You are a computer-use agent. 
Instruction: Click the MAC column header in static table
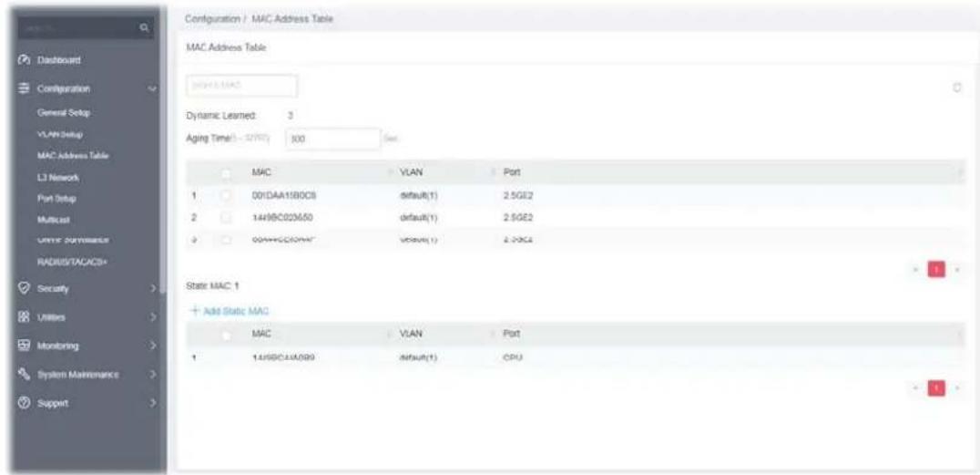coord(260,336)
